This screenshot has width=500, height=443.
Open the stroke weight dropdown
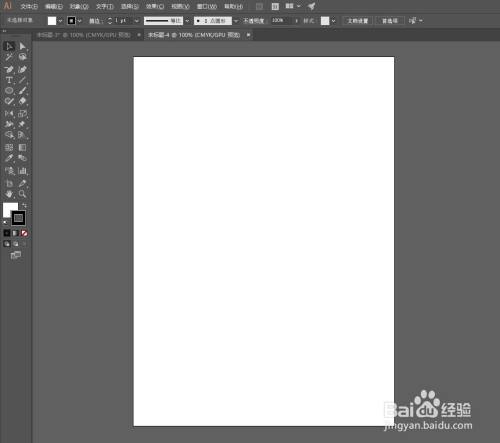click(137, 21)
